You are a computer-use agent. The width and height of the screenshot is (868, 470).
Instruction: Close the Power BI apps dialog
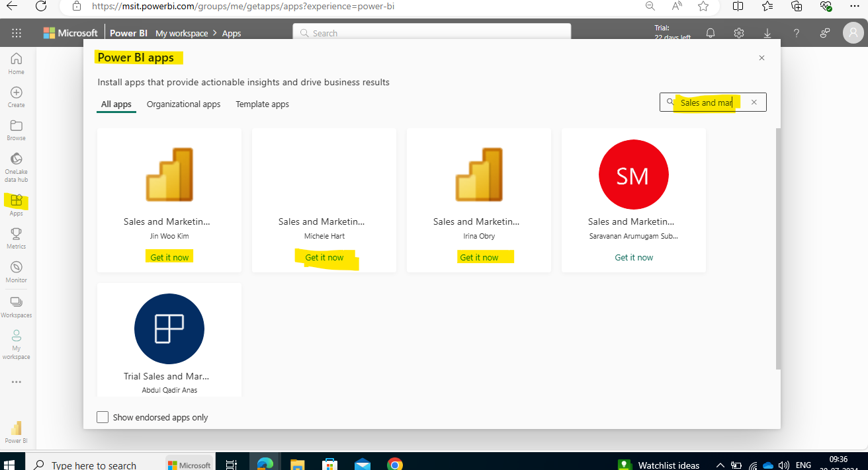click(x=761, y=58)
